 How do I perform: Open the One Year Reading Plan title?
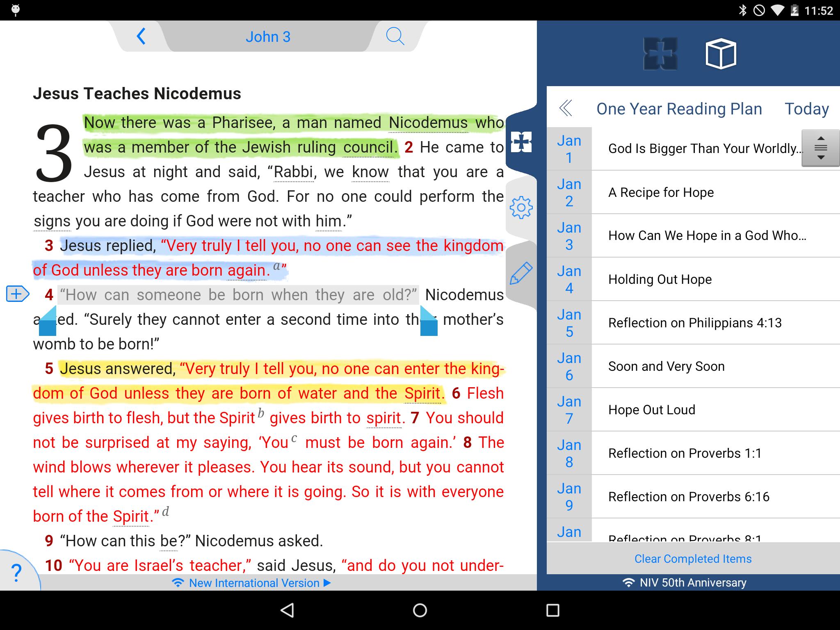pos(679,109)
